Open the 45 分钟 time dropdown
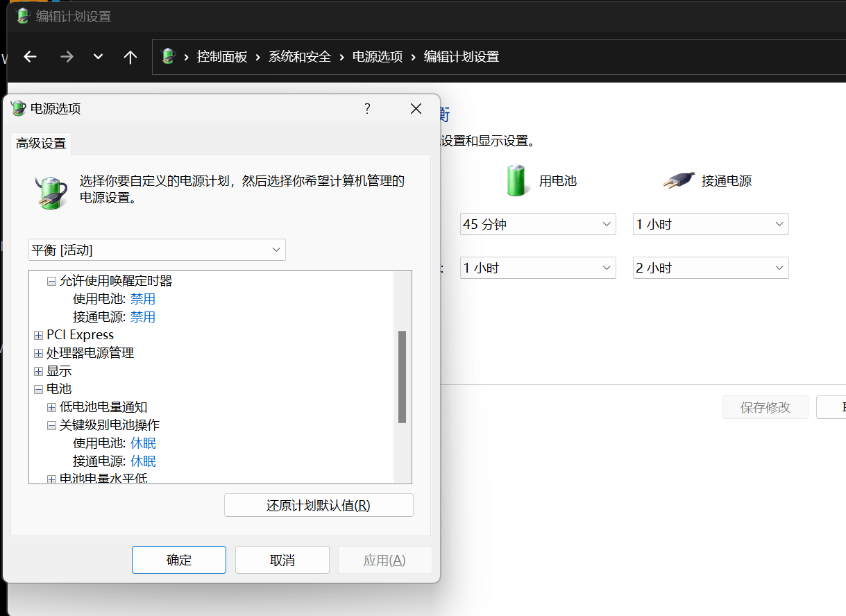Viewport: 846px width, 616px height. click(538, 223)
